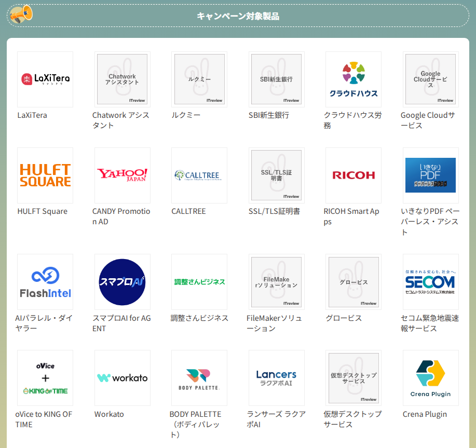Open the RICOH logo tile
The width and height of the screenshot is (476, 448).
(353, 175)
